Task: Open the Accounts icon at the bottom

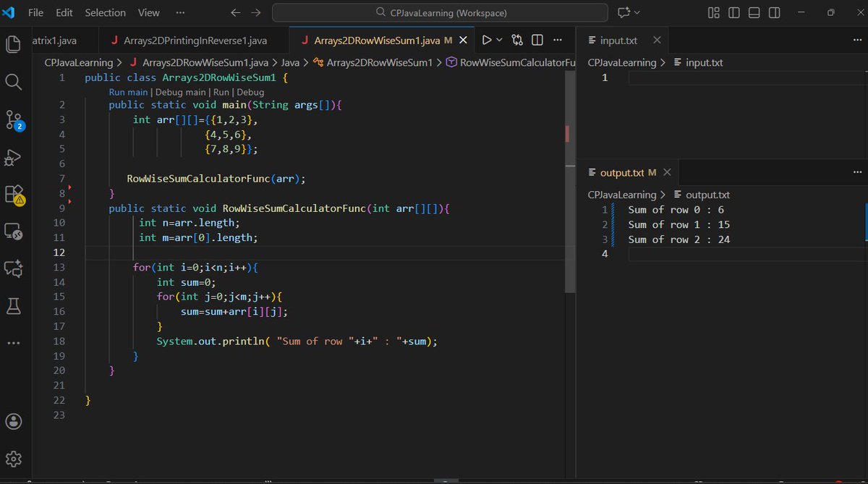Action: 14,421
